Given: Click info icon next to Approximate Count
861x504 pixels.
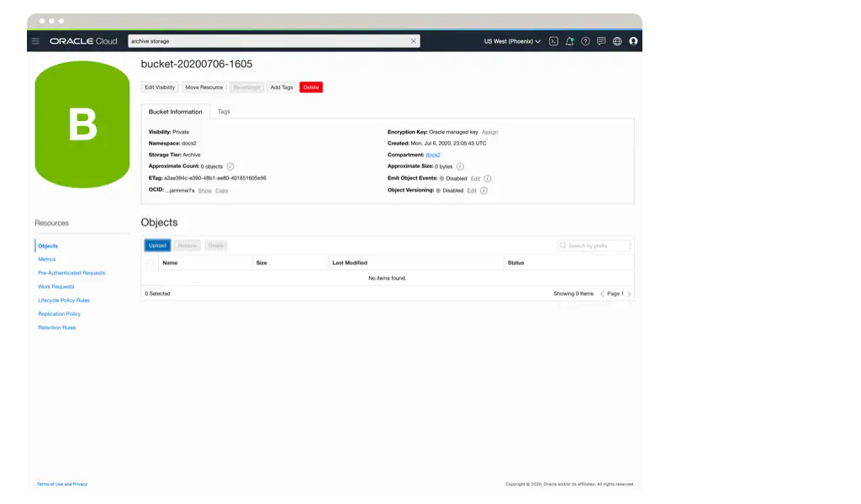Looking at the screenshot, I should tap(230, 167).
